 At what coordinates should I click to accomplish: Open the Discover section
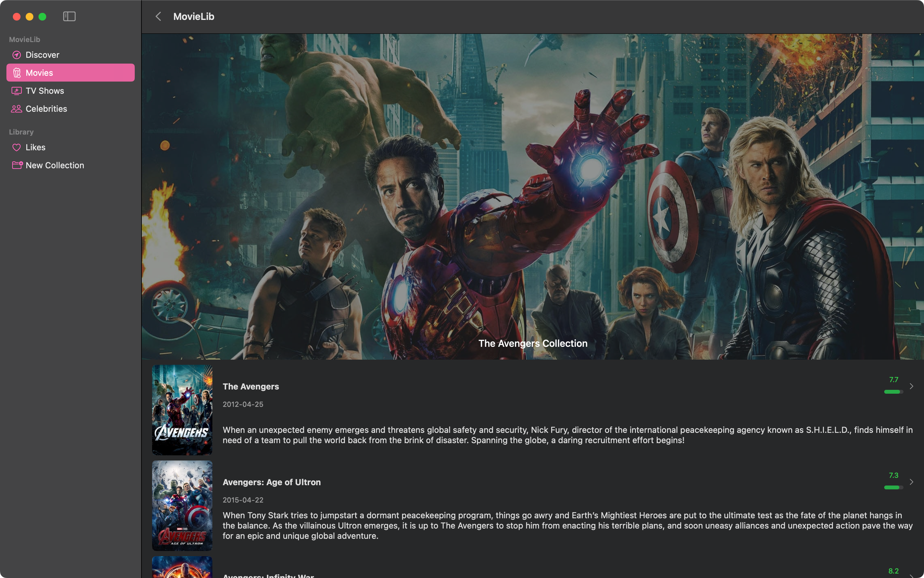point(71,55)
